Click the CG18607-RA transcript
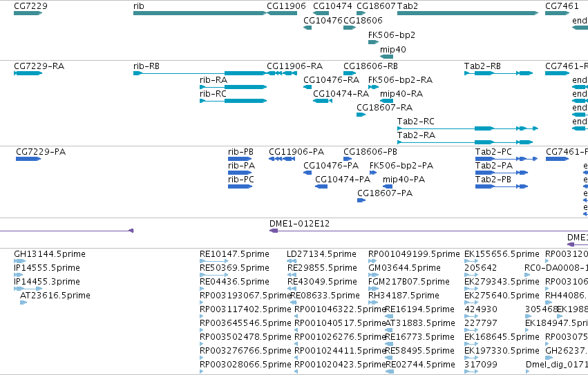The image size is (588, 375). coord(361,115)
